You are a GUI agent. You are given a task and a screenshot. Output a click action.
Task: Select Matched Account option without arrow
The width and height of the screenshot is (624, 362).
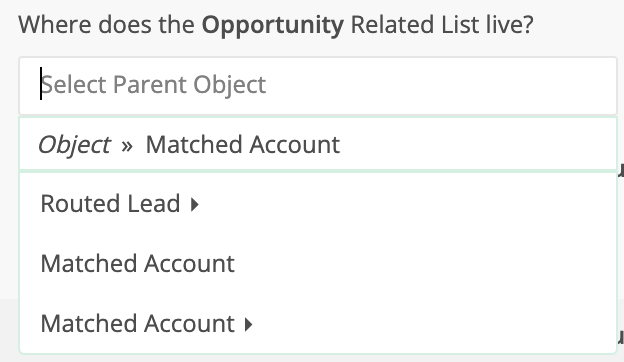[318, 264]
